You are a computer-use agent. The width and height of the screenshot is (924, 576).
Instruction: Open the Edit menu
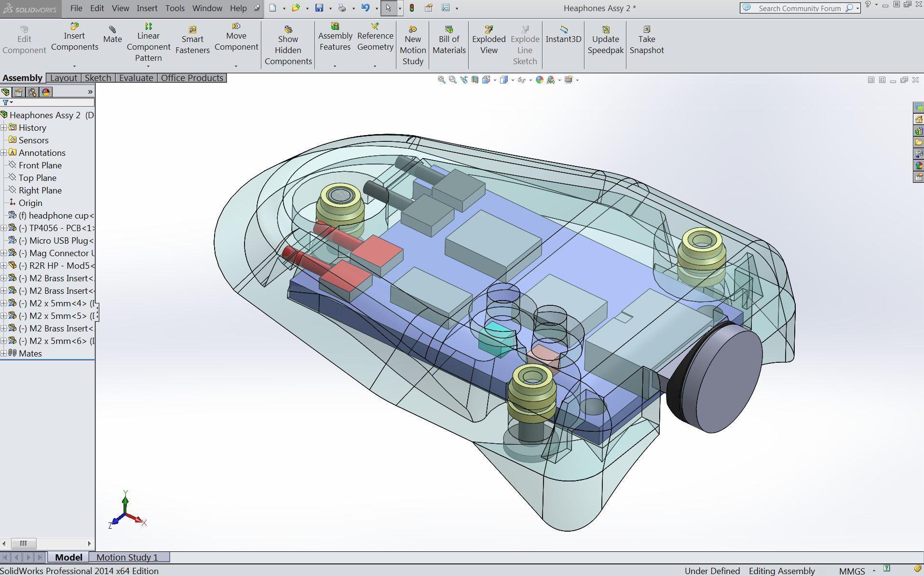pyautogui.click(x=97, y=8)
